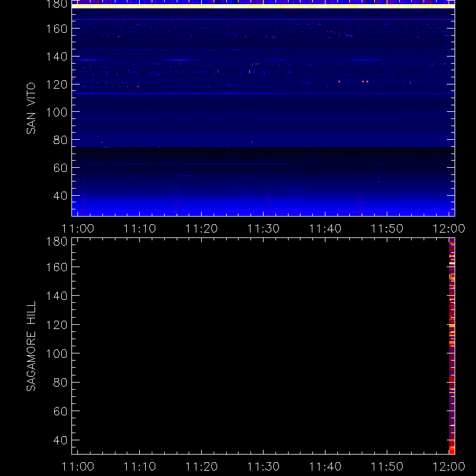Select the 80 tick label on San Vito plot
The image size is (476, 476).
(60, 140)
